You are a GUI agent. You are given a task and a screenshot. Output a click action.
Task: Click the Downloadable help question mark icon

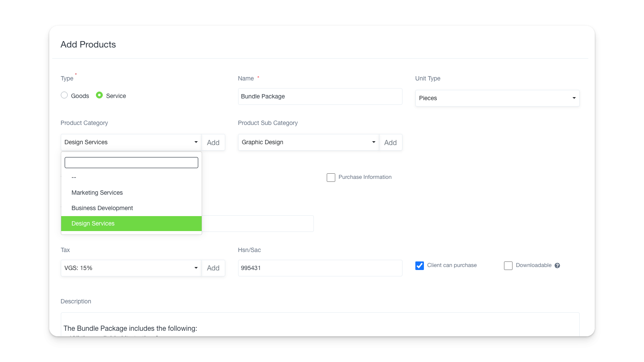pos(557,266)
